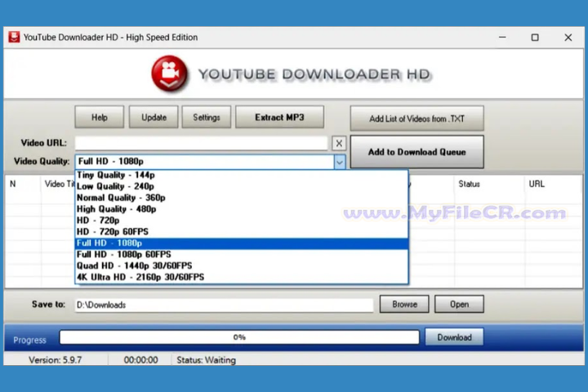This screenshot has height=392, width=588.
Task: Close the YouTube Downloader HD window
Action: coord(568,37)
